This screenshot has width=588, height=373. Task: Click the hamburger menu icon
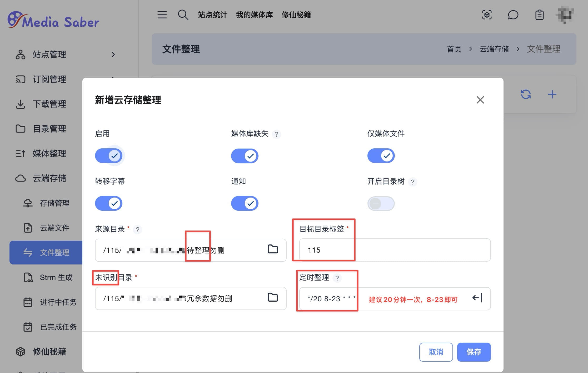coord(162,15)
